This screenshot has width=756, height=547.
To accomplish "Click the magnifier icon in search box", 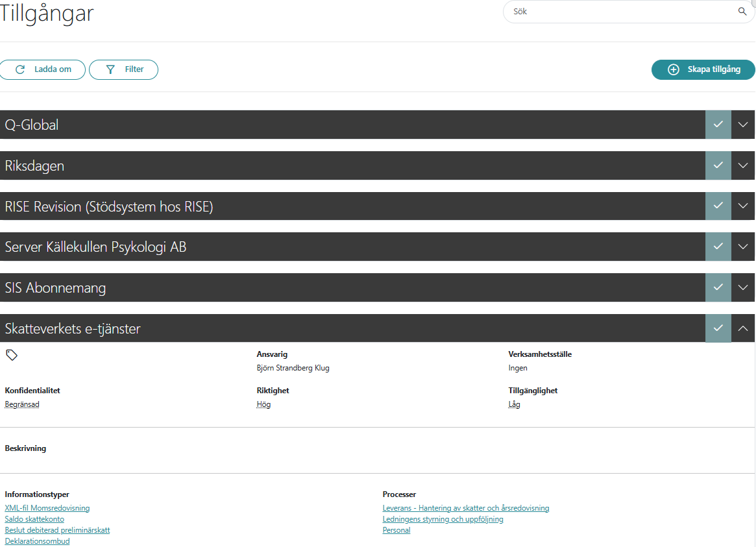I will [x=742, y=11].
